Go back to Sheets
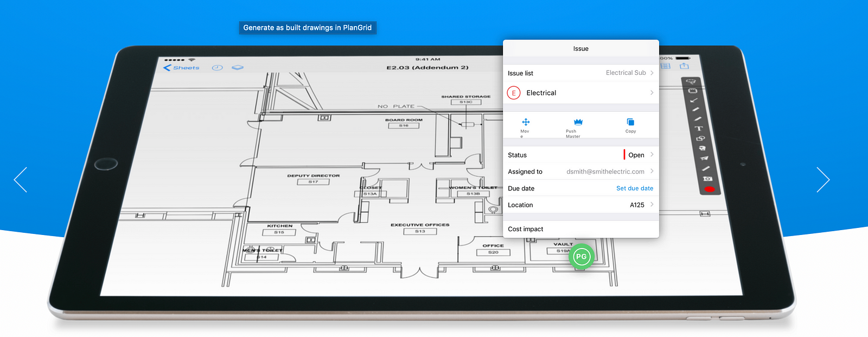868x337 pixels. coord(181,68)
